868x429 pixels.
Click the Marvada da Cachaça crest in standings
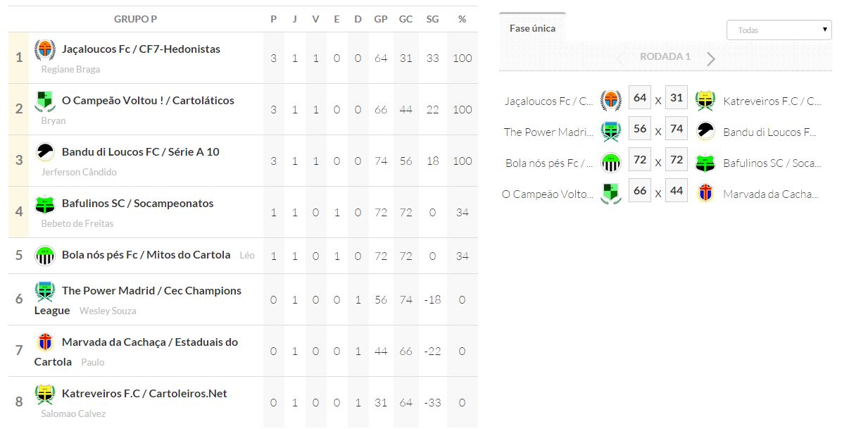tap(45, 342)
